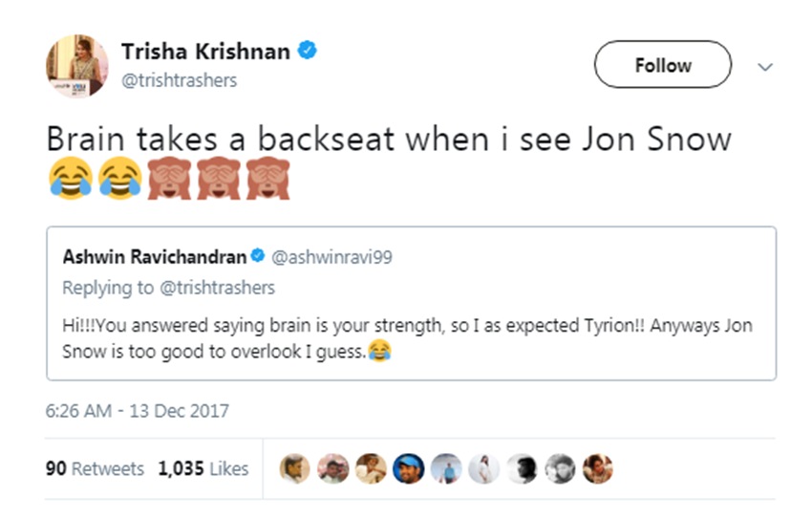
Task: Click the last liker avatar in the row
Action: pyautogui.click(x=597, y=468)
